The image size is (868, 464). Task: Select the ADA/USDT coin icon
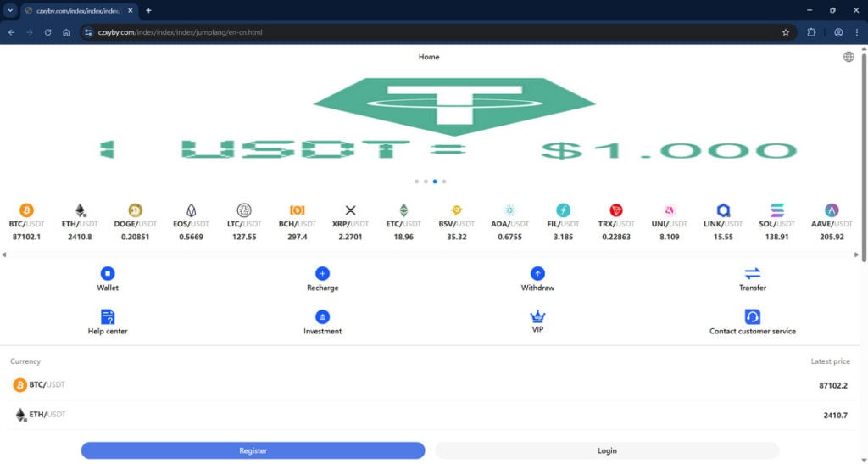pos(509,210)
